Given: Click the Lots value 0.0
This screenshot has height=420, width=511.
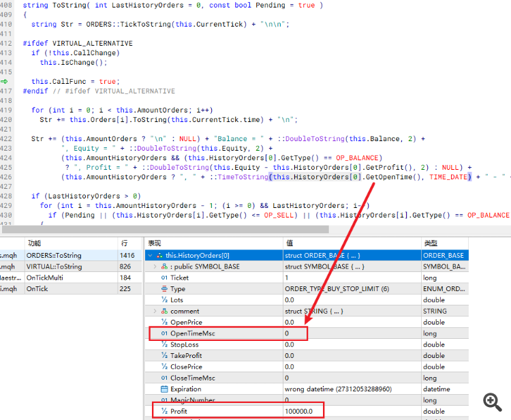Looking at the screenshot, I should click(x=290, y=300).
